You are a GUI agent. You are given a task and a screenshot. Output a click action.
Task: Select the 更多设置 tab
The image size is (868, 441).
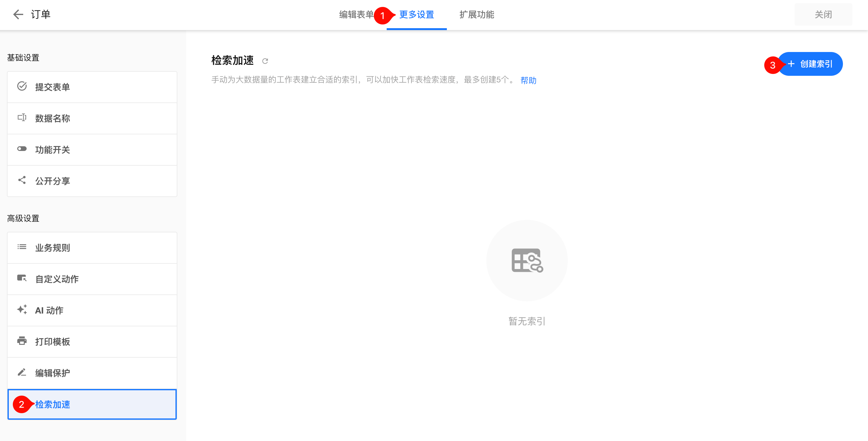(x=416, y=15)
